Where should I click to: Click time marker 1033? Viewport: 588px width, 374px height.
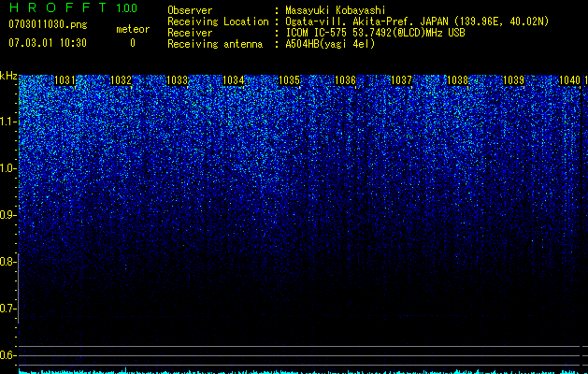click(x=177, y=80)
